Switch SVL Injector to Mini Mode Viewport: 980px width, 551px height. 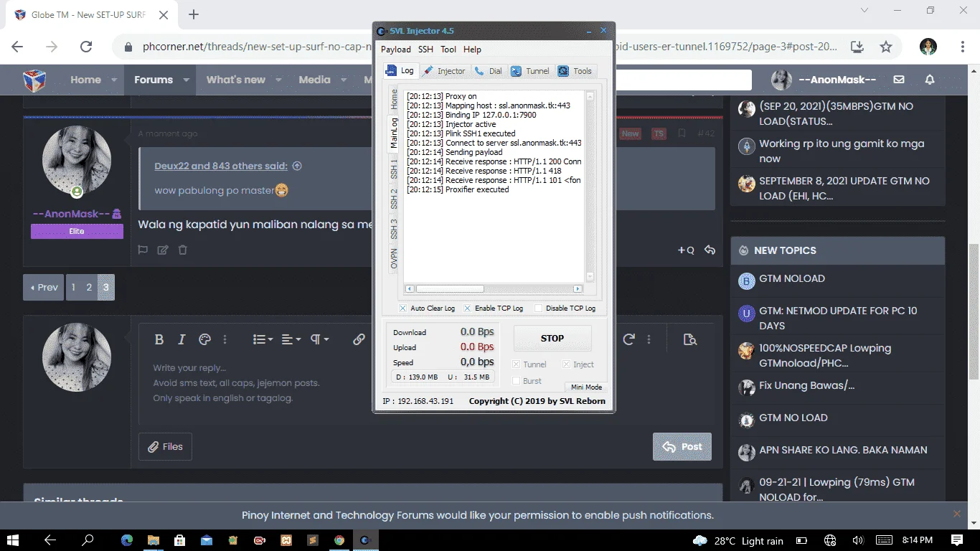coord(586,387)
